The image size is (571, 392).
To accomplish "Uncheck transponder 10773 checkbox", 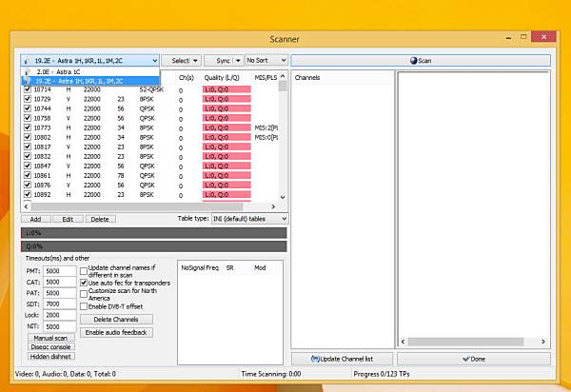I will 28,127.
